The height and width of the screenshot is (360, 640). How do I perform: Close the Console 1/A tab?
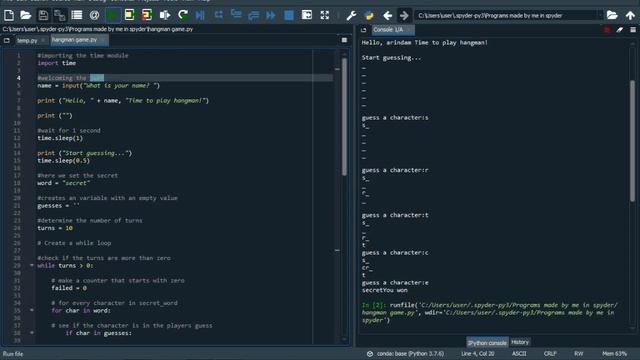(x=409, y=30)
